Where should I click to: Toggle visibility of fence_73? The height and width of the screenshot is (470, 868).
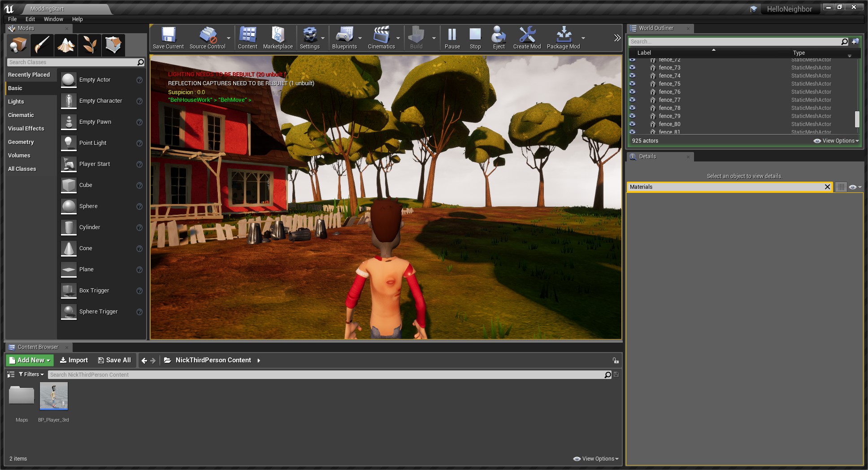(632, 68)
